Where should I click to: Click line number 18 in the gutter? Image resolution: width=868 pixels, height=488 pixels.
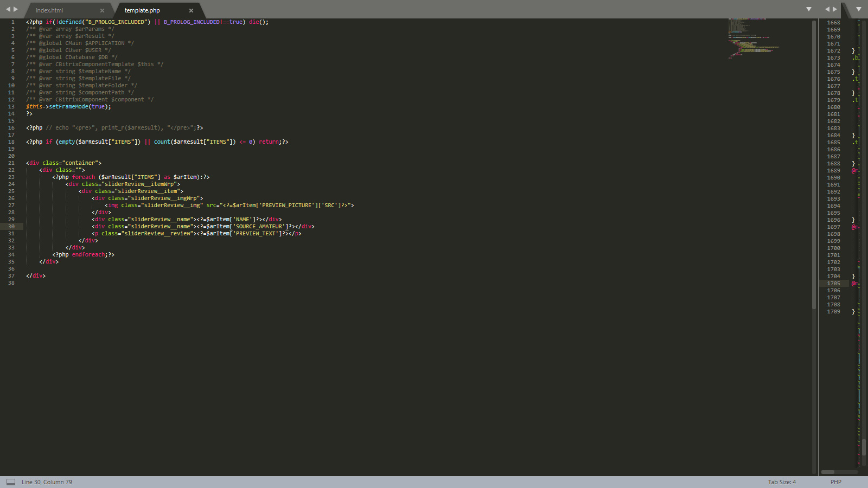(11, 142)
